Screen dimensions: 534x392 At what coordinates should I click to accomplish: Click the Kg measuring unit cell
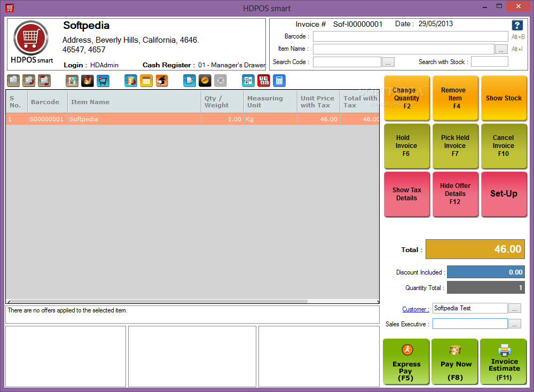click(270, 119)
